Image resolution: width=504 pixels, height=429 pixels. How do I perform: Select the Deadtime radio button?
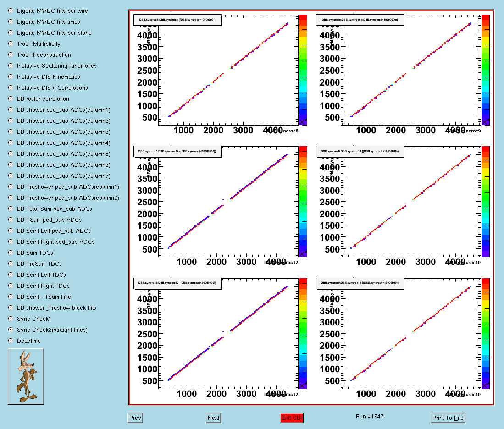11,341
